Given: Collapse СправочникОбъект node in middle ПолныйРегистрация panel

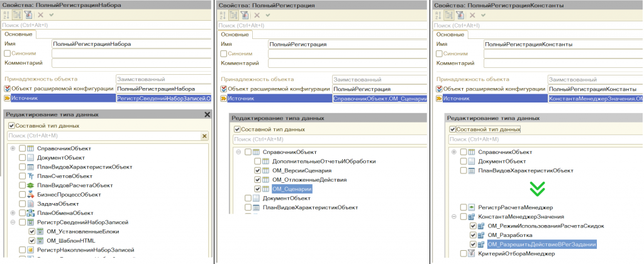Looking at the screenshot, I should (x=238, y=152).
